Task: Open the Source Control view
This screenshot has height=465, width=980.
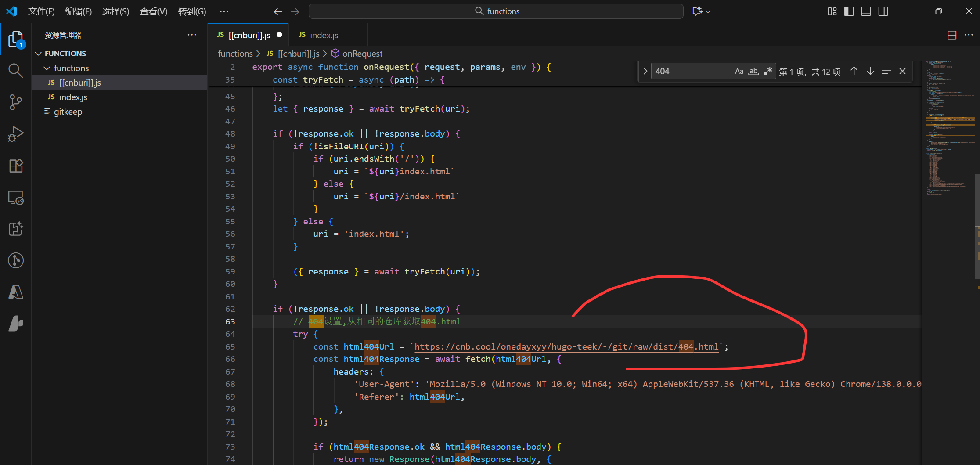Action: 16,102
